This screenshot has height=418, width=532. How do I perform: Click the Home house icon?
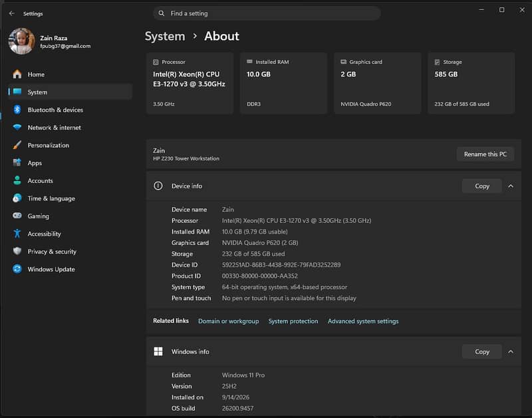(x=17, y=74)
